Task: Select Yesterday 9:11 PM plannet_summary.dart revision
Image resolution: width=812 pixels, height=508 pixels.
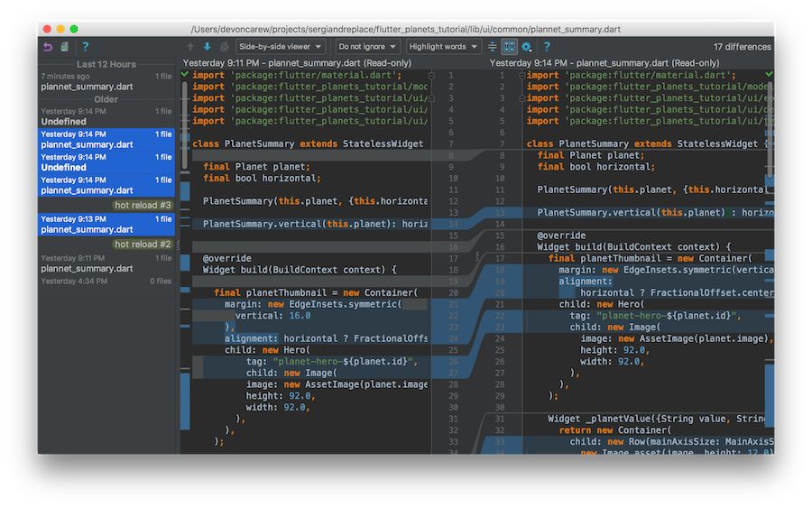Action: [x=106, y=263]
